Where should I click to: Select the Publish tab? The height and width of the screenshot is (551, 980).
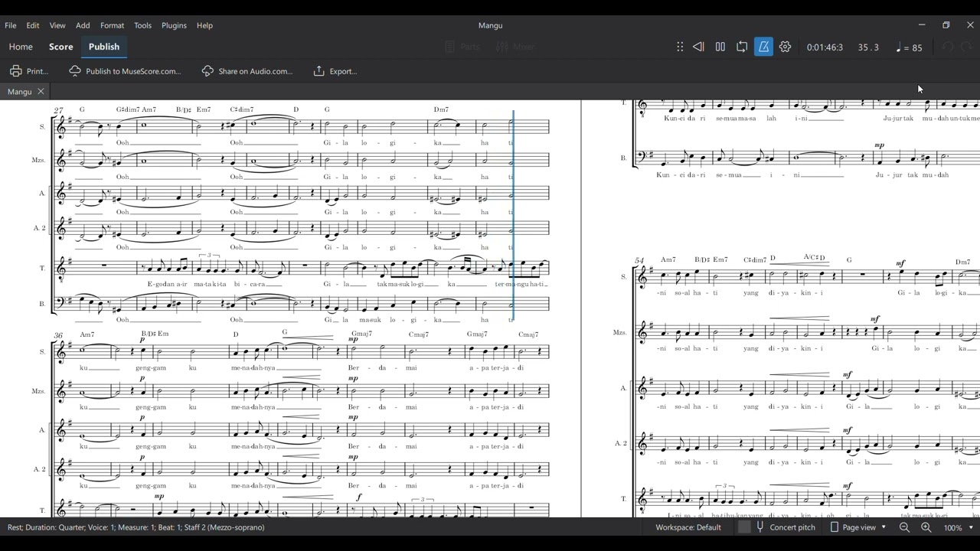(x=104, y=47)
